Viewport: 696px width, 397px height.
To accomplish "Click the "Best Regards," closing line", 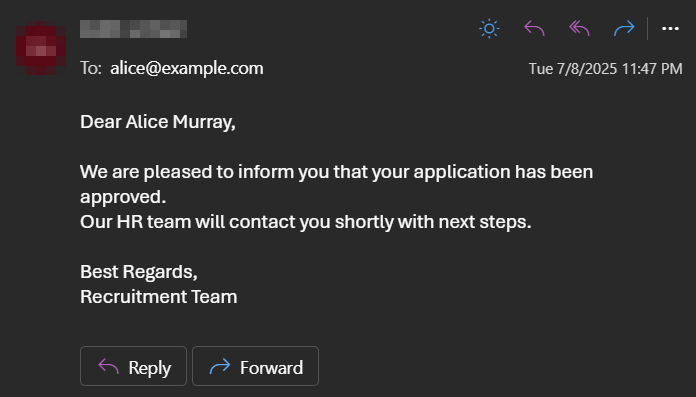I will click(x=138, y=272).
